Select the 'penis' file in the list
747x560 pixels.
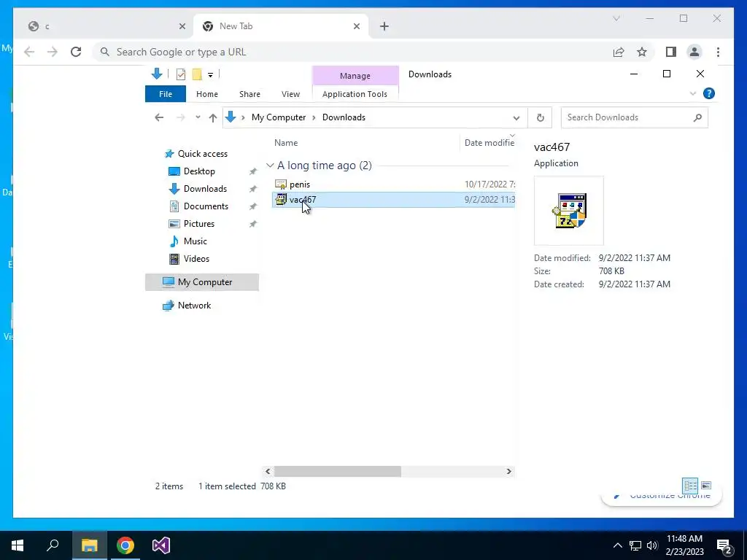point(300,184)
